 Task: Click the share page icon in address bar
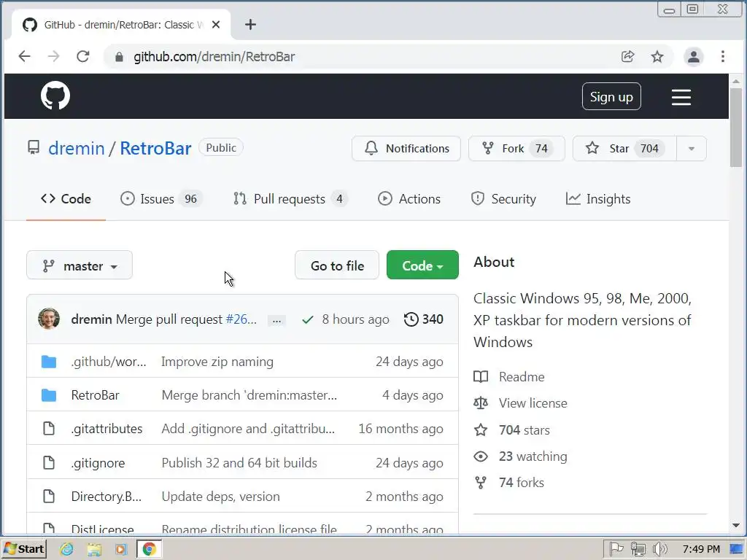[x=628, y=56]
